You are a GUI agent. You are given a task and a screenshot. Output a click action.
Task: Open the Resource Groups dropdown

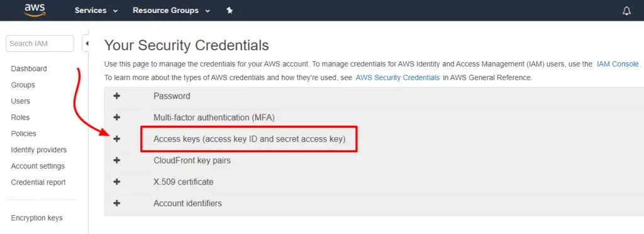coord(171,11)
